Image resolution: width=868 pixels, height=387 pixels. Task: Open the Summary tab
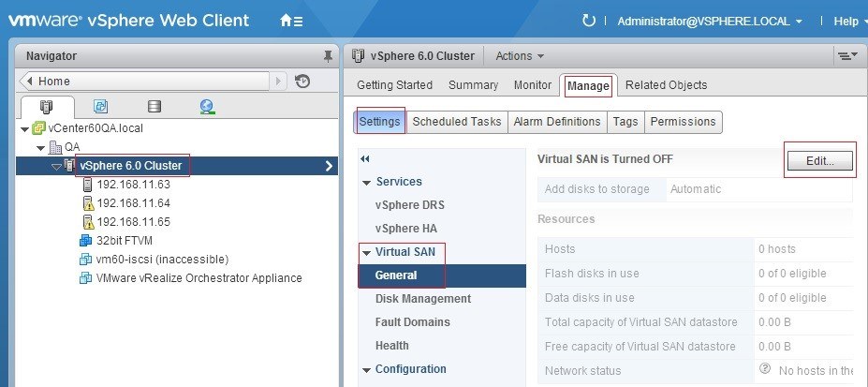[473, 85]
